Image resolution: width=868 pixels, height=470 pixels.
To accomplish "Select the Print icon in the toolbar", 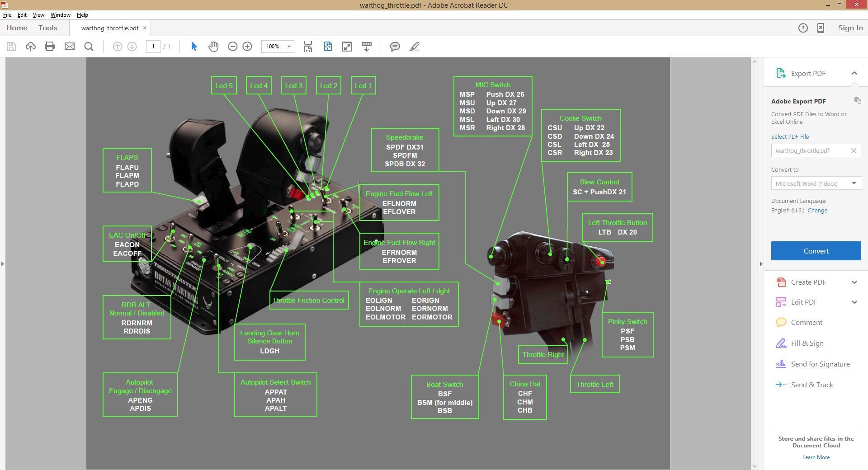I will (x=50, y=46).
